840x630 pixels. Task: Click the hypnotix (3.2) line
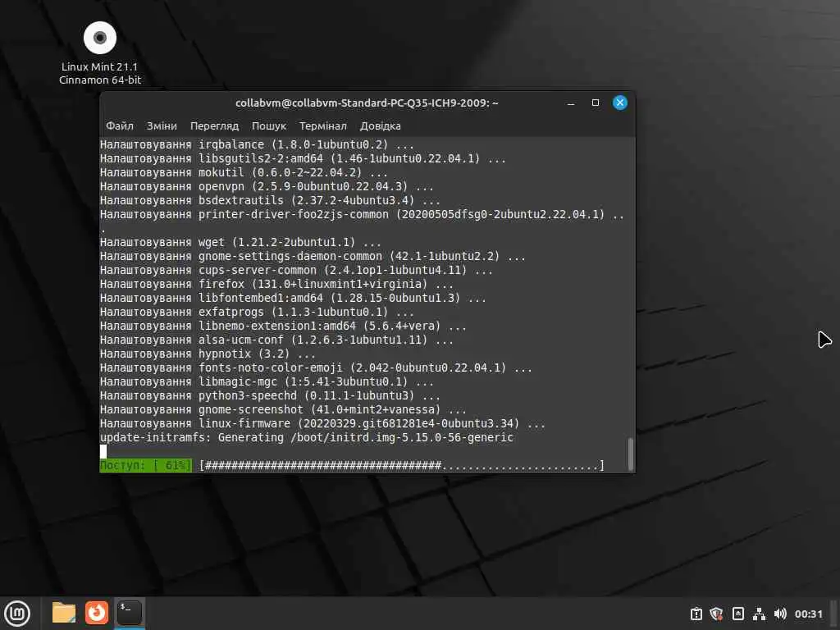(208, 354)
